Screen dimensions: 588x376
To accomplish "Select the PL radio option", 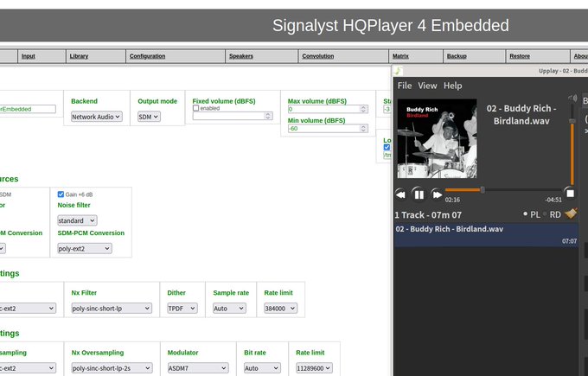I will [x=526, y=214].
